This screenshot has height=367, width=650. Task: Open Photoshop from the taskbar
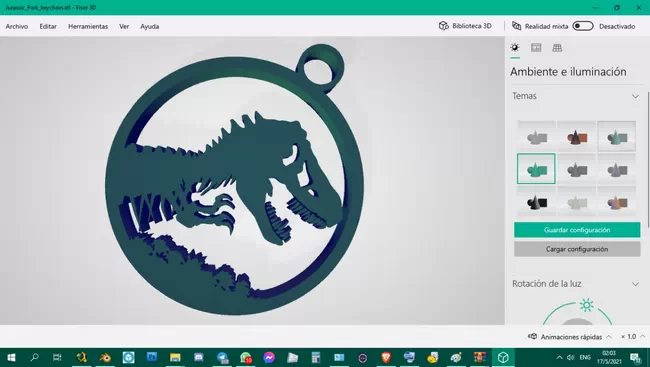point(152,357)
